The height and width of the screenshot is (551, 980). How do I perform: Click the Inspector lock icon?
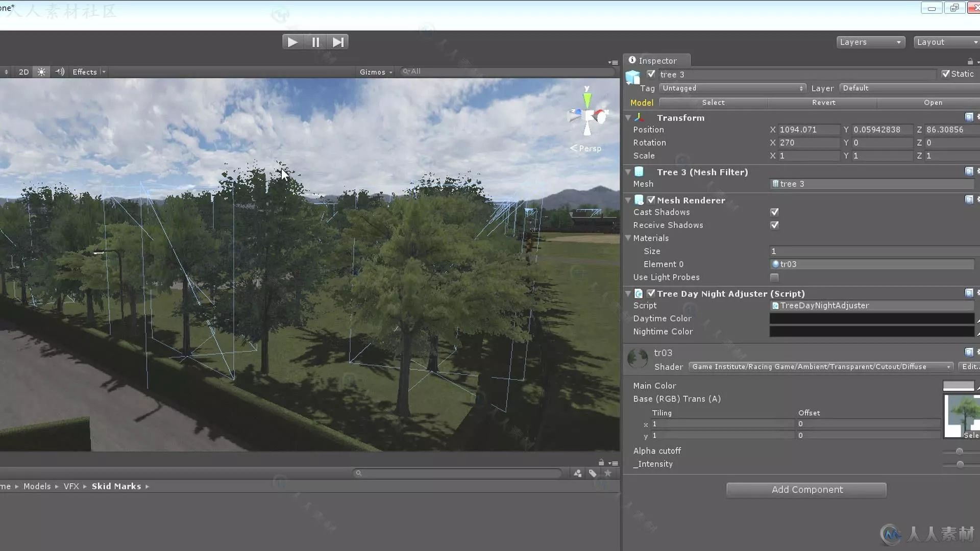point(970,61)
